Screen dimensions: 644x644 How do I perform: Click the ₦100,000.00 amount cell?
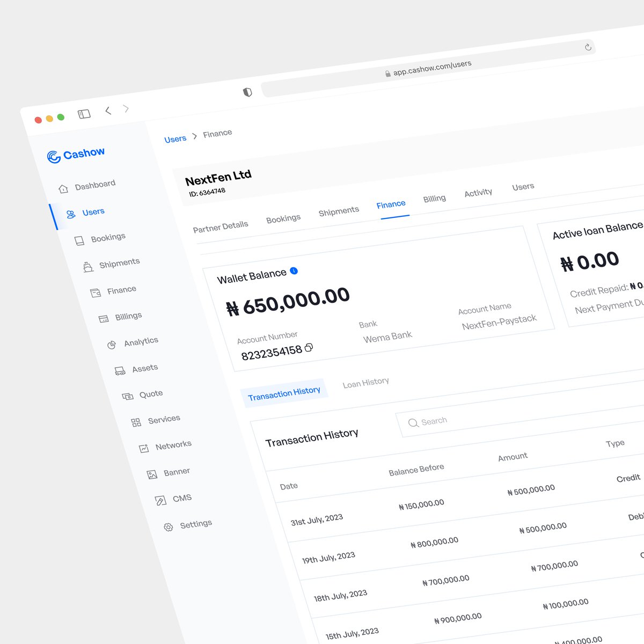[566, 604]
